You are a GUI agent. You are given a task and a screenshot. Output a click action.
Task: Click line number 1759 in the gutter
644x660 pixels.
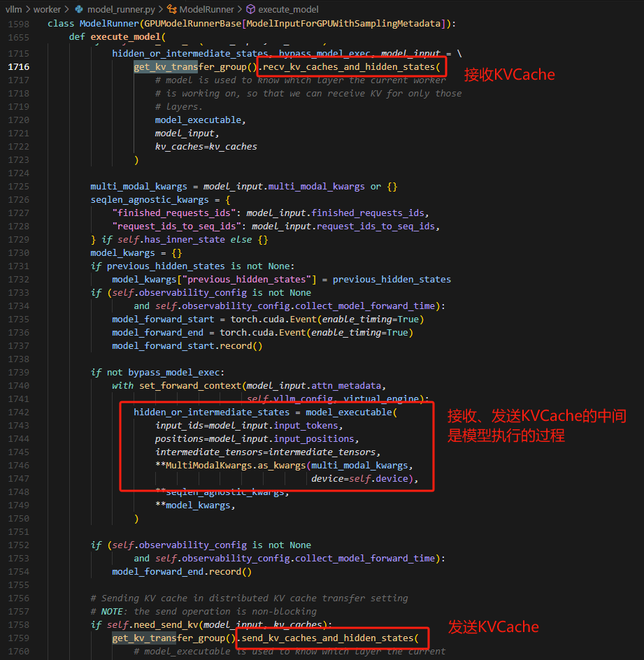[x=19, y=638]
